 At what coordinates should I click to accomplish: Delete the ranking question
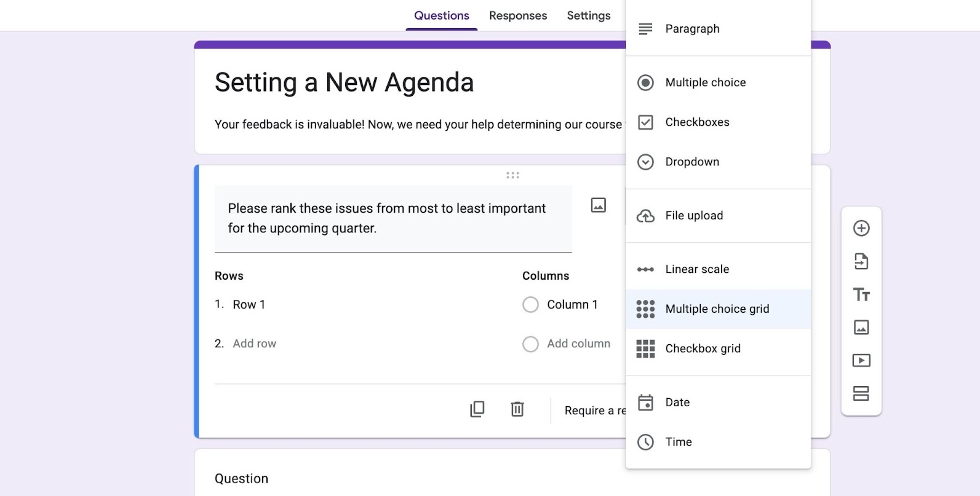point(517,409)
